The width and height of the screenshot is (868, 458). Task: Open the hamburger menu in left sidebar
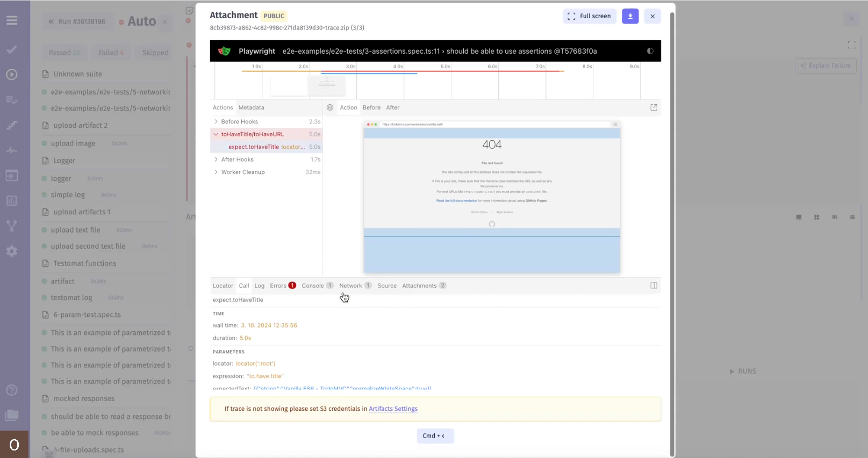pyautogui.click(x=12, y=20)
